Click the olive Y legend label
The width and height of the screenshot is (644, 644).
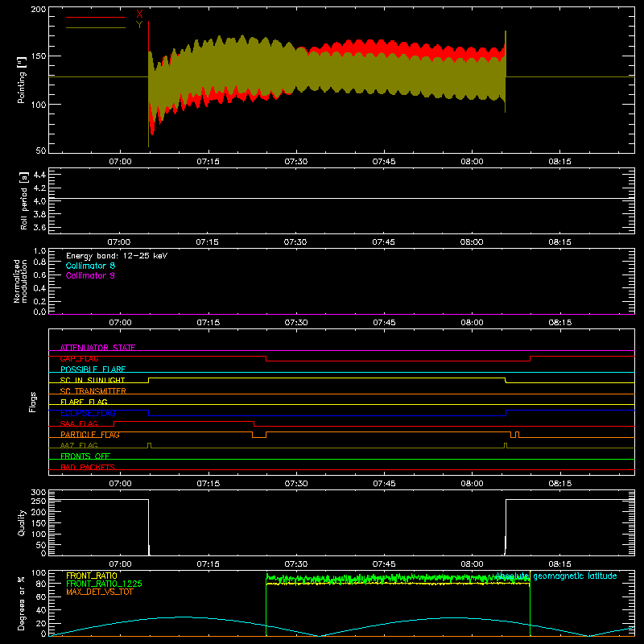pyautogui.click(x=139, y=25)
